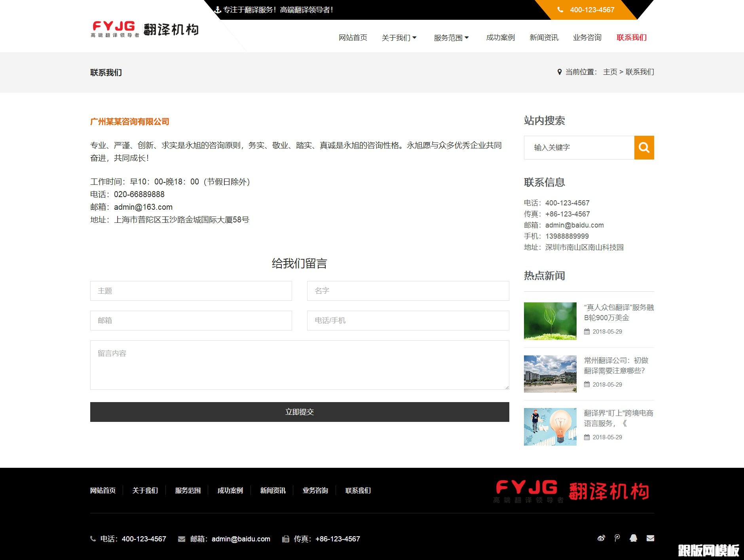Click the location pin icon in the breadcrumb

[x=559, y=72]
